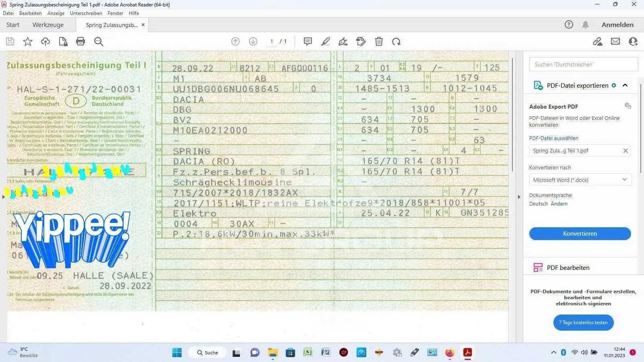This screenshot has width=644, height=362.
Task: Expand the left navigation pane arrow
Action: pyautogui.click(x=3, y=197)
